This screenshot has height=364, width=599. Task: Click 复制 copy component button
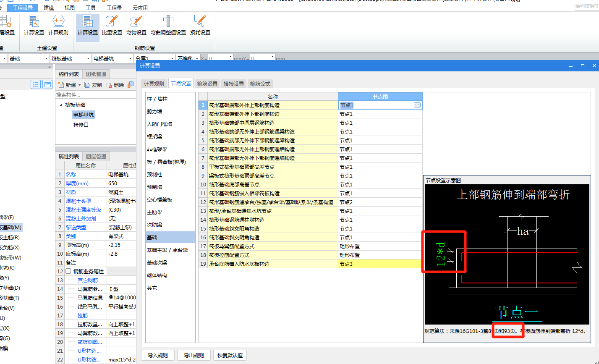[93, 85]
